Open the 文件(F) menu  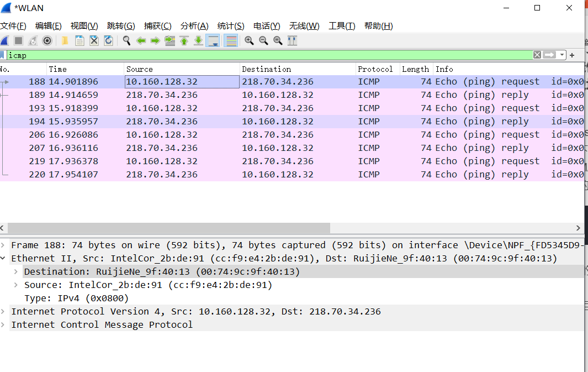click(13, 26)
